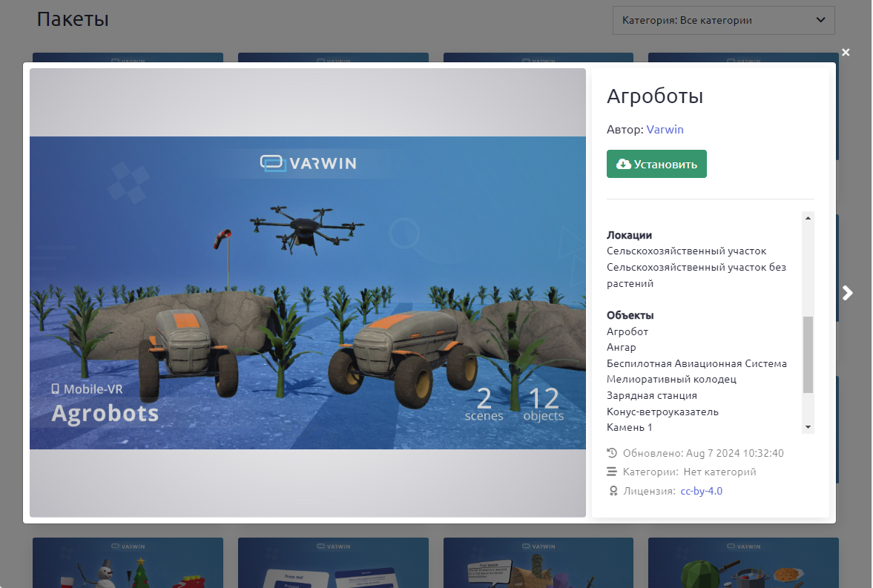Click the cloud download icon on Установить
Screen dimensions: 873x588
point(624,164)
